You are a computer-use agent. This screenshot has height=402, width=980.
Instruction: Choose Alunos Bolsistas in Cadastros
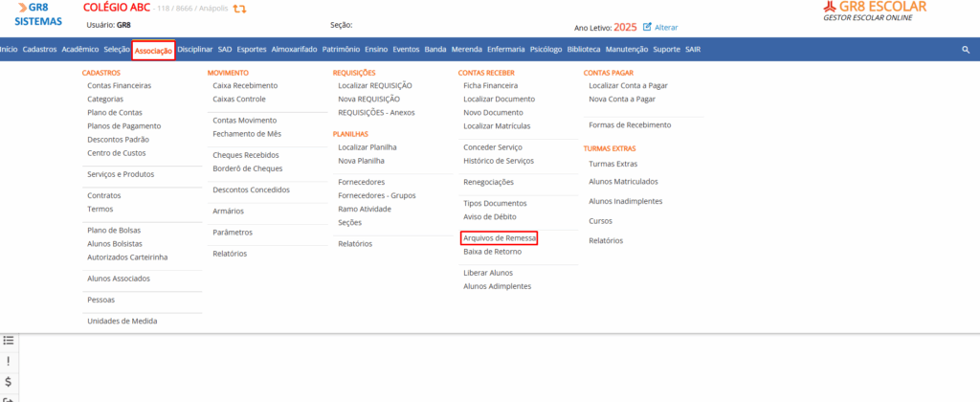(114, 243)
